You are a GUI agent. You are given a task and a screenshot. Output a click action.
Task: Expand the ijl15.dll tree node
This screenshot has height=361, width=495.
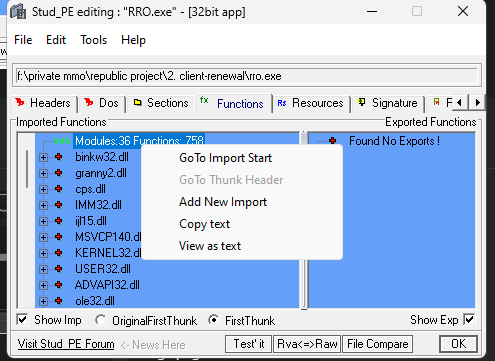point(43,221)
